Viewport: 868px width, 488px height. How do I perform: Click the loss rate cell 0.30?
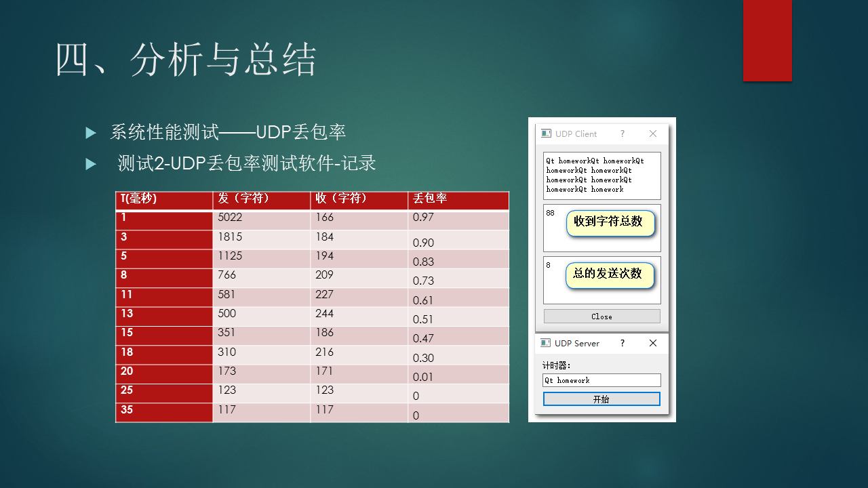point(458,355)
